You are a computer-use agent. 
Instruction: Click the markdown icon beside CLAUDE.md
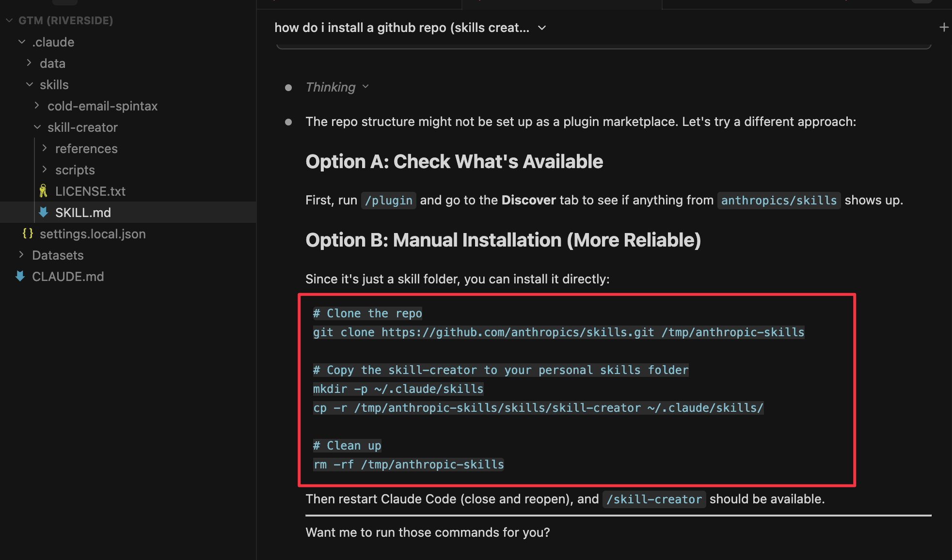tap(20, 276)
